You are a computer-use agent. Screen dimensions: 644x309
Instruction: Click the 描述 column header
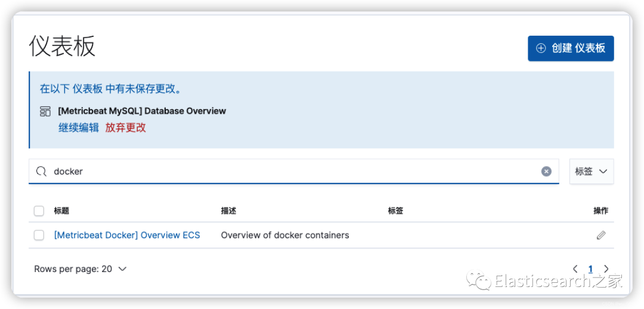pos(228,211)
